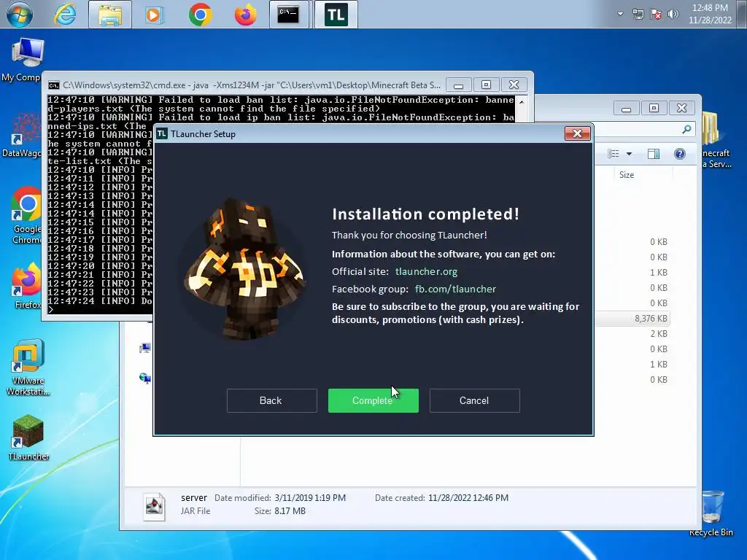Switch to the cmd.exe taskbar button
This screenshot has height=560, width=747.
pyautogui.click(x=289, y=15)
